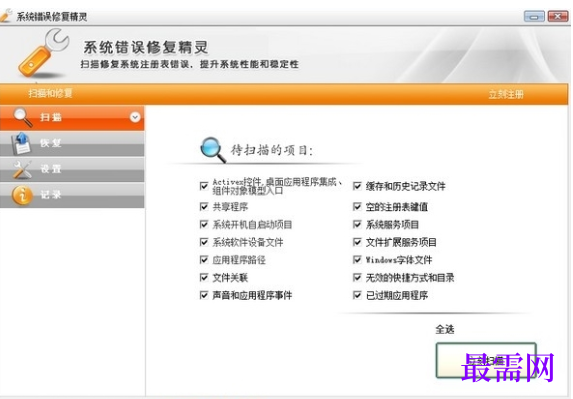Toggle the 已过期应用程序 checkbox
573x399 pixels.
357,295
